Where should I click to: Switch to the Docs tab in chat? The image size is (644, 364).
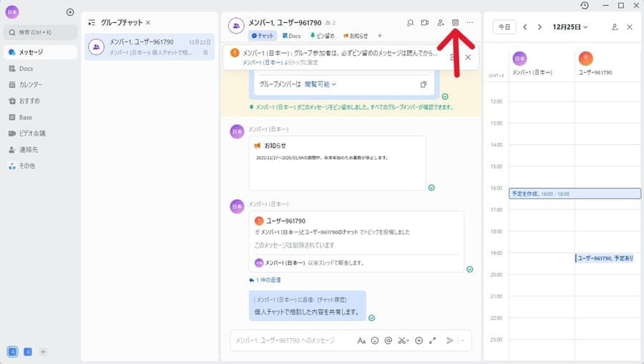tap(292, 36)
